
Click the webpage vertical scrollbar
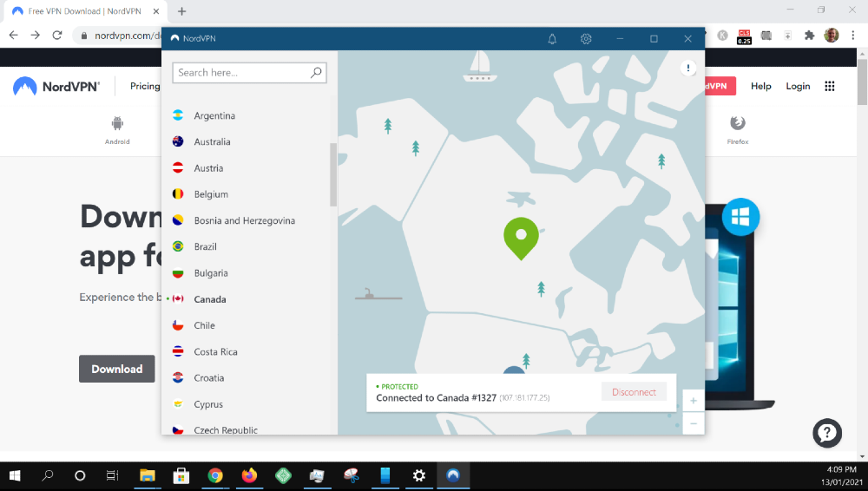pos(862,81)
